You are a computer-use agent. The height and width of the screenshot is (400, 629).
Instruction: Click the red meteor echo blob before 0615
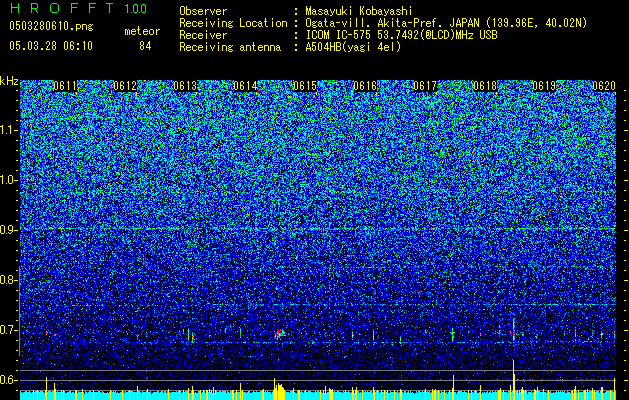[280, 333]
